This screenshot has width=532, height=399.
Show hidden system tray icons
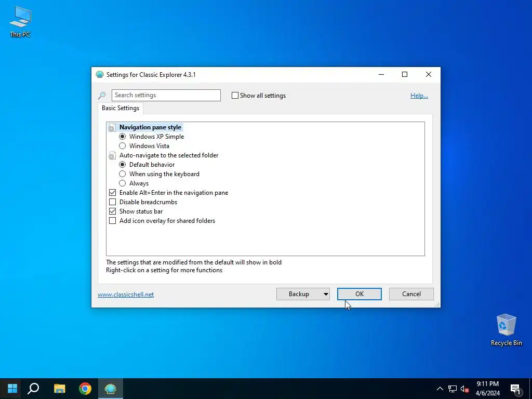pyautogui.click(x=440, y=389)
